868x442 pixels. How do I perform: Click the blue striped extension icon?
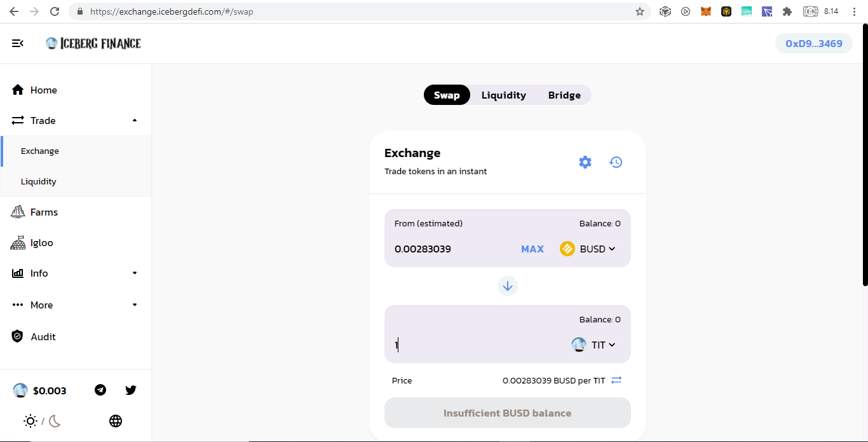tap(767, 11)
